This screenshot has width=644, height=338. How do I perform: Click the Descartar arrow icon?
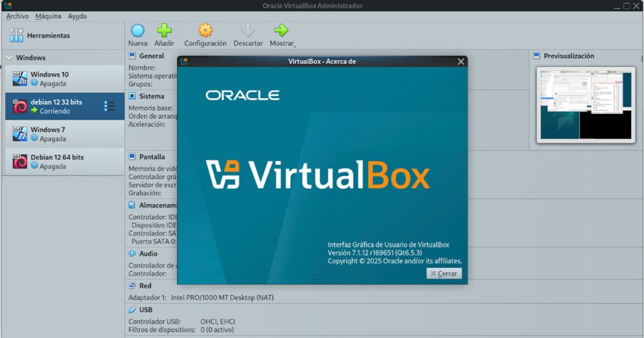[248, 30]
